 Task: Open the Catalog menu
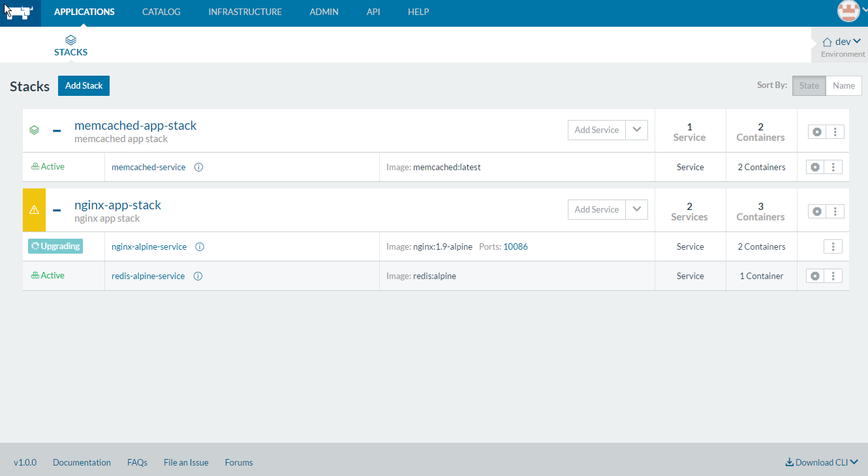coord(161,12)
